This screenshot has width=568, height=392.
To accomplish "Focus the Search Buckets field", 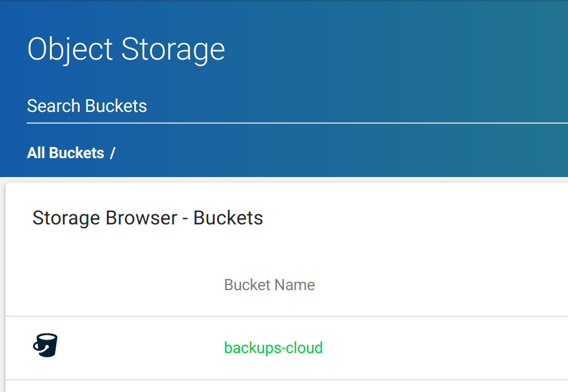I will click(297, 106).
